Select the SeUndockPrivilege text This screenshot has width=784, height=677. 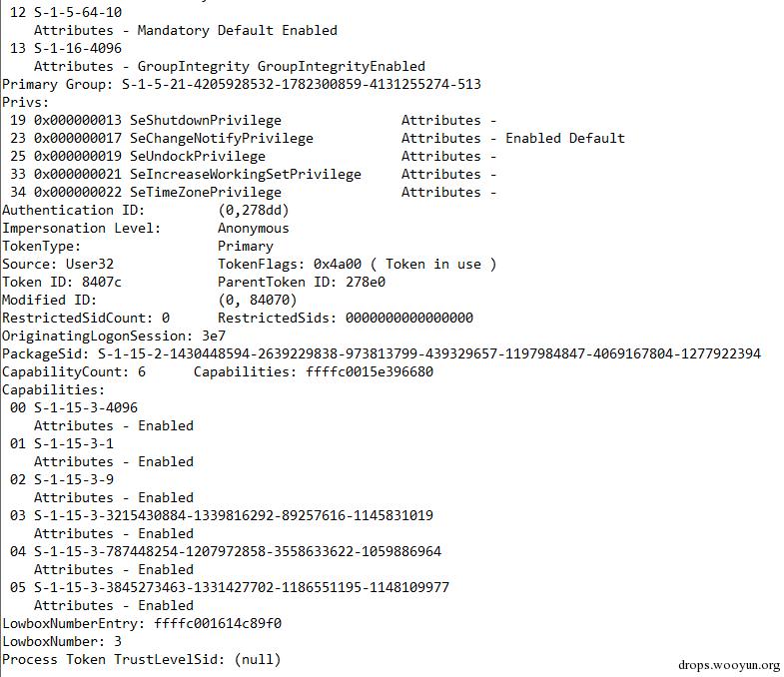(198, 156)
